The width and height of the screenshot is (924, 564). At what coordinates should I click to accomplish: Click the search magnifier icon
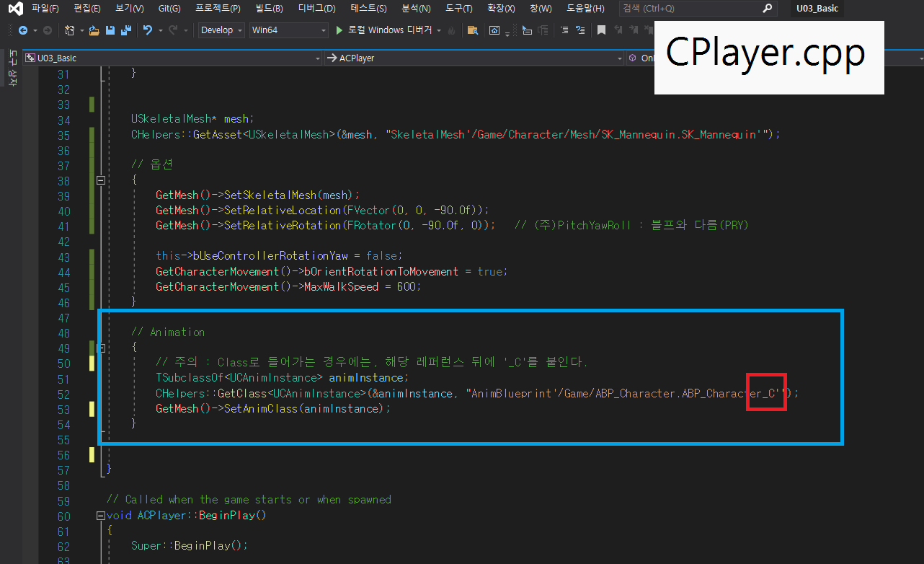(x=768, y=9)
